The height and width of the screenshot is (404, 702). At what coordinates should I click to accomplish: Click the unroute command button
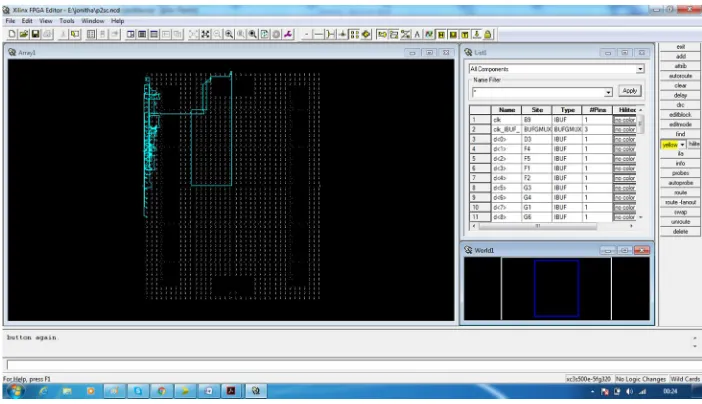click(x=681, y=222)
